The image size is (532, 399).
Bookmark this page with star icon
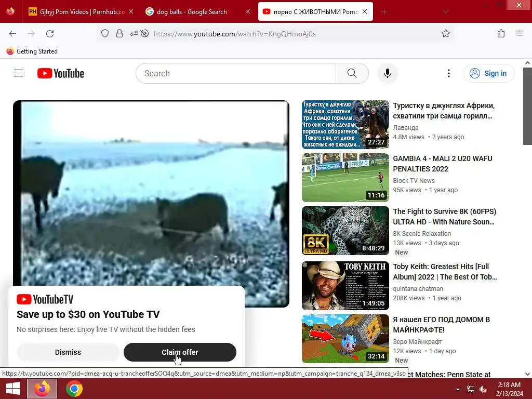click(x=445, y=34)
